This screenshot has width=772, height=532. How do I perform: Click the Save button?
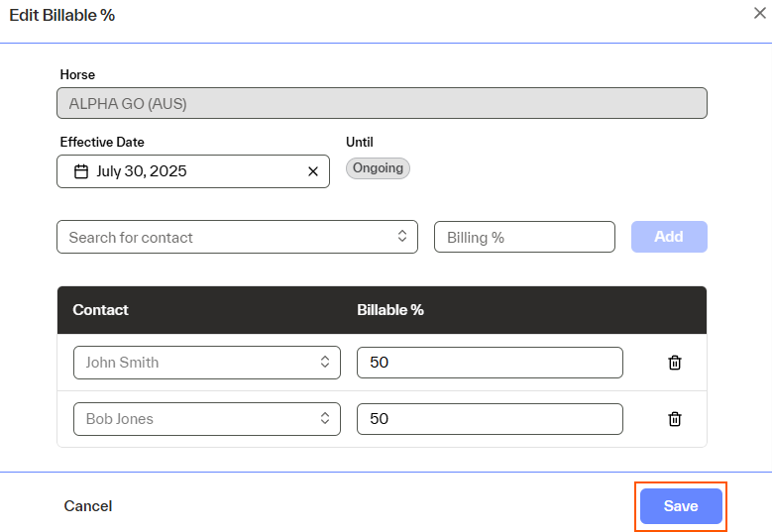click(x=681, y=506)
